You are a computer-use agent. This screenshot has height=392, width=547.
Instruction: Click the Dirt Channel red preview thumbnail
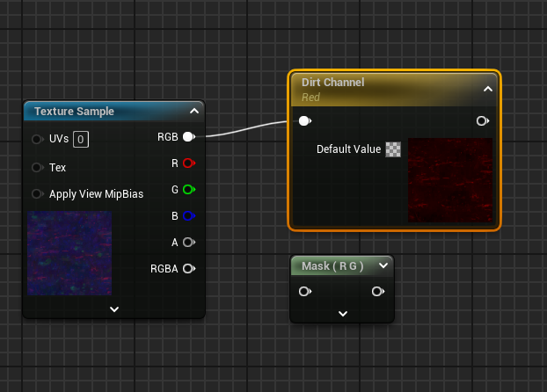click(x=450, y=180)
